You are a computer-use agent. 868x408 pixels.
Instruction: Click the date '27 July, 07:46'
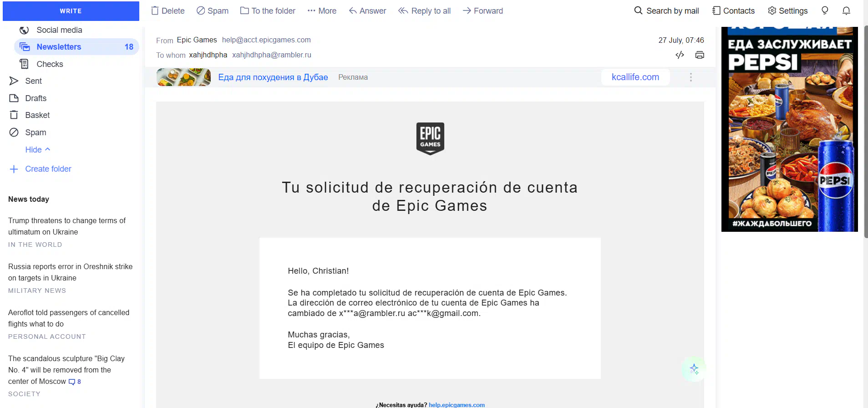(x=681, y=40)
